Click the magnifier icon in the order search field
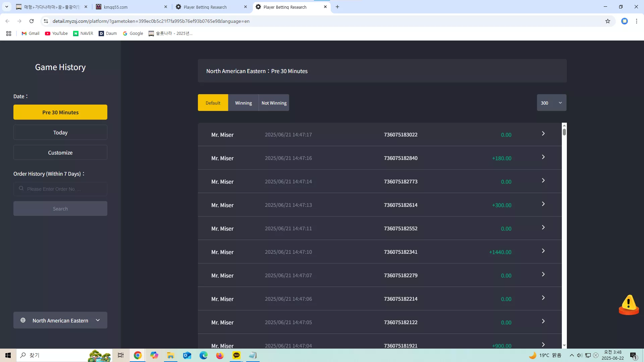This screenshot has height=362, width=644. [21, 189]
